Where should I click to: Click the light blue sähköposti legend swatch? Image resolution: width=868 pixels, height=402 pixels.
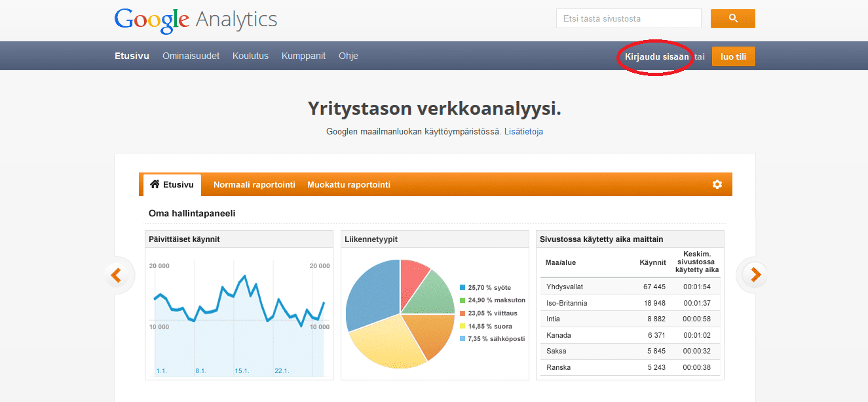462,338
